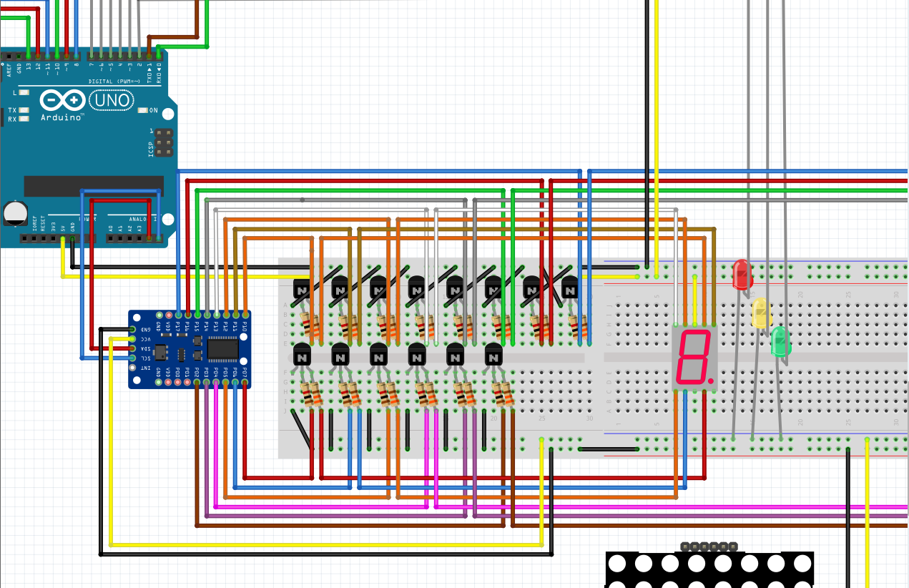Click the P07 pin on the expander module
909x588 pixels.
click(x=245, y=381)
